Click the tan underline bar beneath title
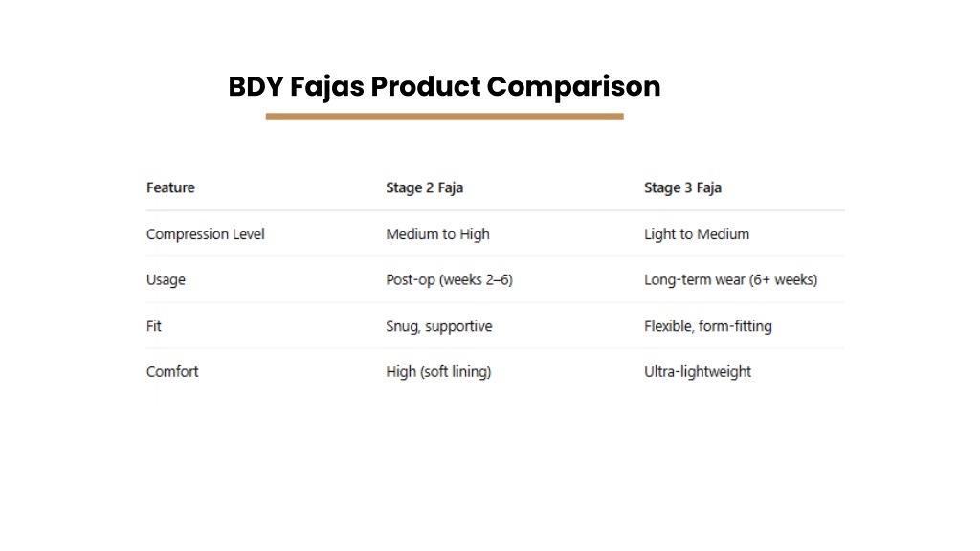Viewport: 980px width, 551px height. click(444, 116)
